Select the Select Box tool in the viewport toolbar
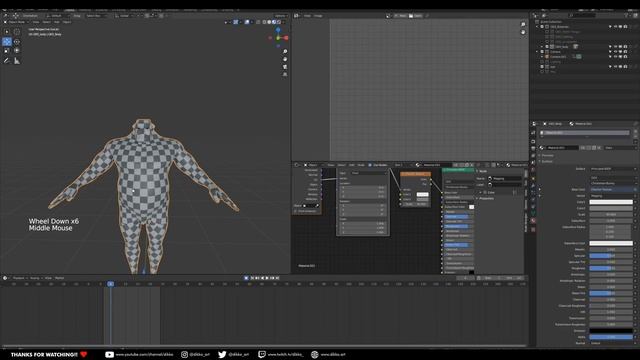 [x=7, y=32]
